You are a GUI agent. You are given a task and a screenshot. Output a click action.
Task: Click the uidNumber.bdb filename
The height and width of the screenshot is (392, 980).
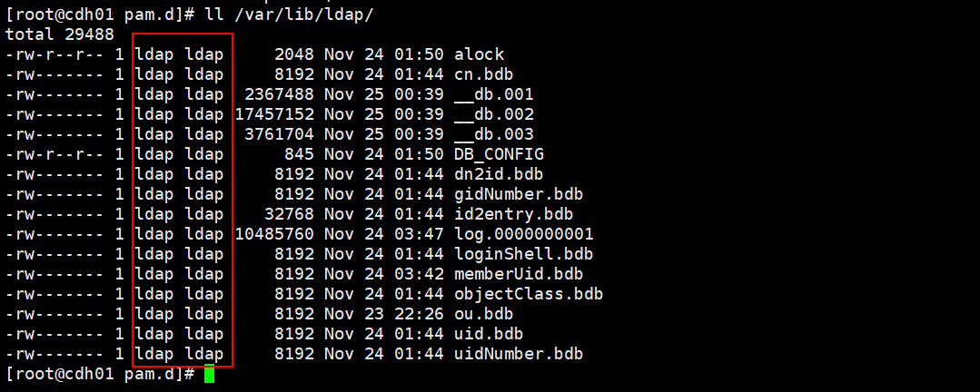pyautogui.click(x=518, y=354)
